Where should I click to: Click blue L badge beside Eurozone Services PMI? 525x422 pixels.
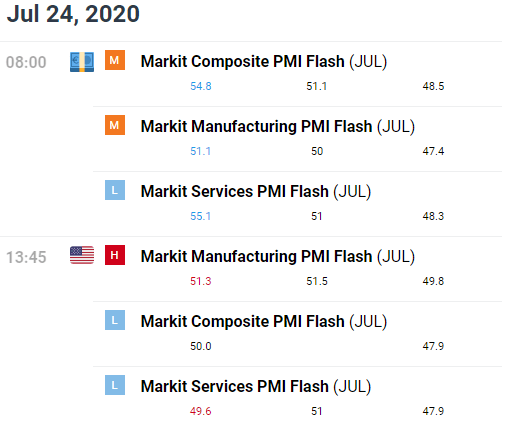pos(115,190)
